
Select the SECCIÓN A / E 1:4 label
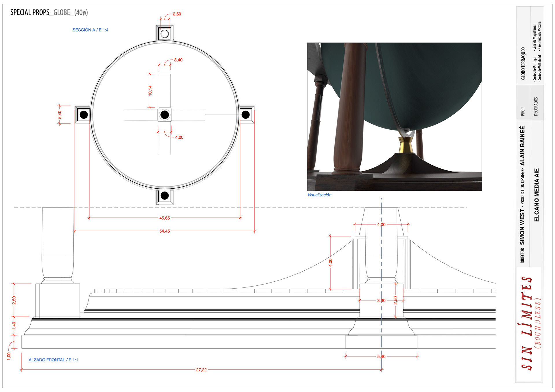(x=90, y=30)
